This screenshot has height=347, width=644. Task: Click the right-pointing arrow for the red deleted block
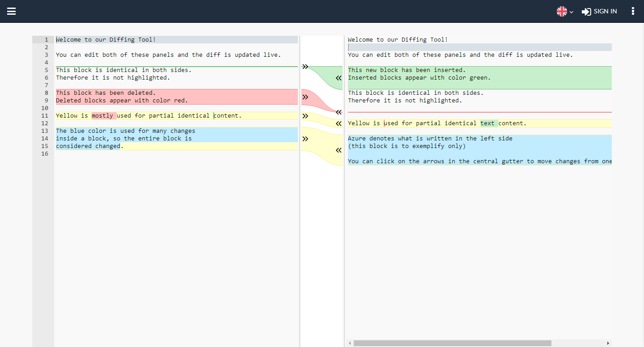coord(305,97)
